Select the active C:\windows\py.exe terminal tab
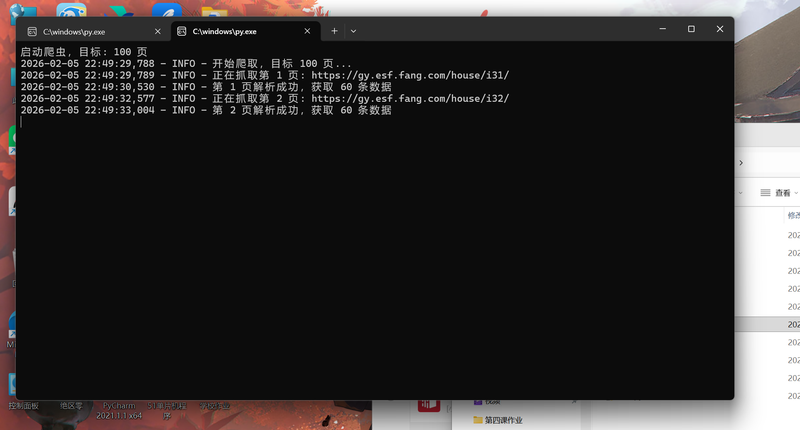 (245, 32)
